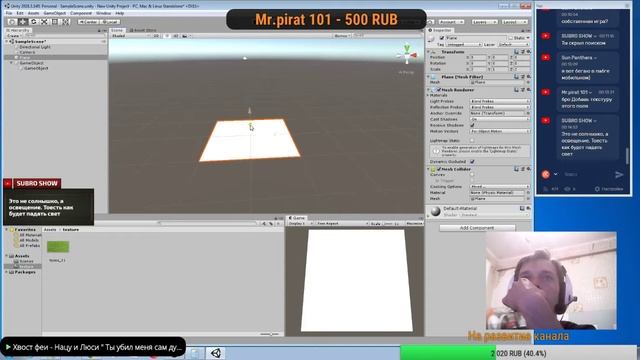640x360 pixels.
Task: Select the child GameObject in Hierarchy
Action: click(x=36, y=68)
